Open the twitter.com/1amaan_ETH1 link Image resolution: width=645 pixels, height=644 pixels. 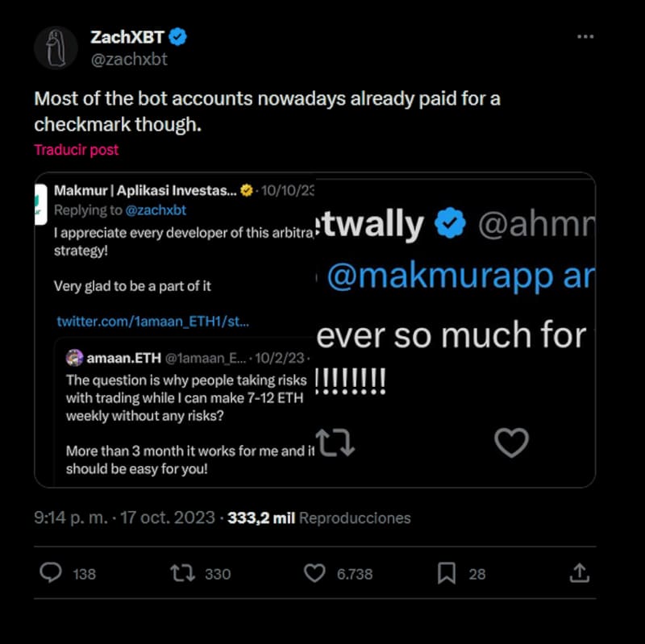[152, 321]
